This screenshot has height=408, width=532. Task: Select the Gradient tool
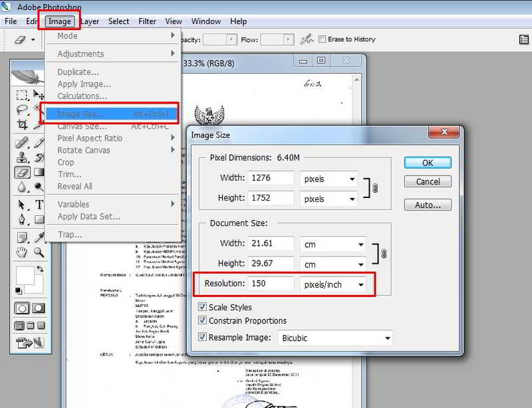(39, 172)
